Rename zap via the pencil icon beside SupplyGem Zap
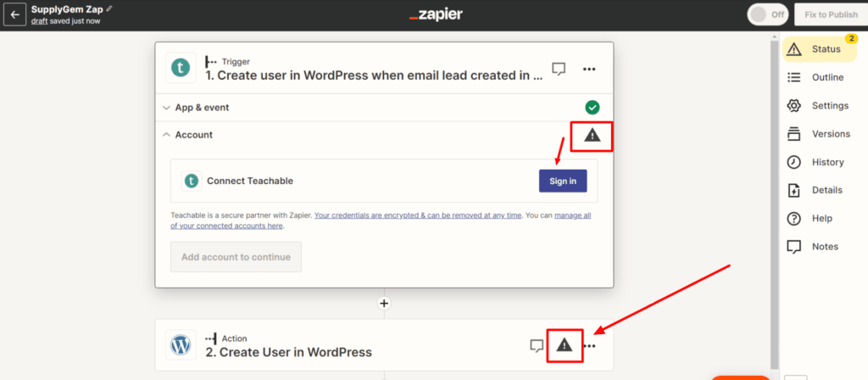Viewport: 868px width, 380px height. [x=109, y=8]
